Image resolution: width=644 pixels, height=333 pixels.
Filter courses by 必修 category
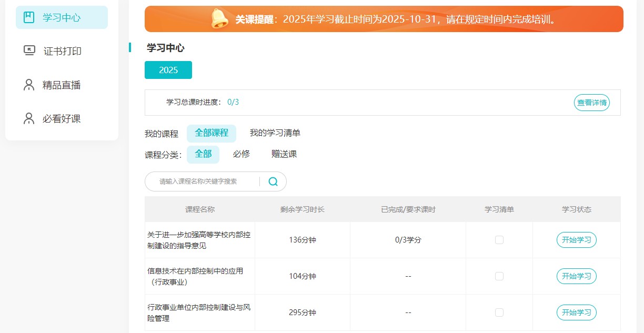241,154
